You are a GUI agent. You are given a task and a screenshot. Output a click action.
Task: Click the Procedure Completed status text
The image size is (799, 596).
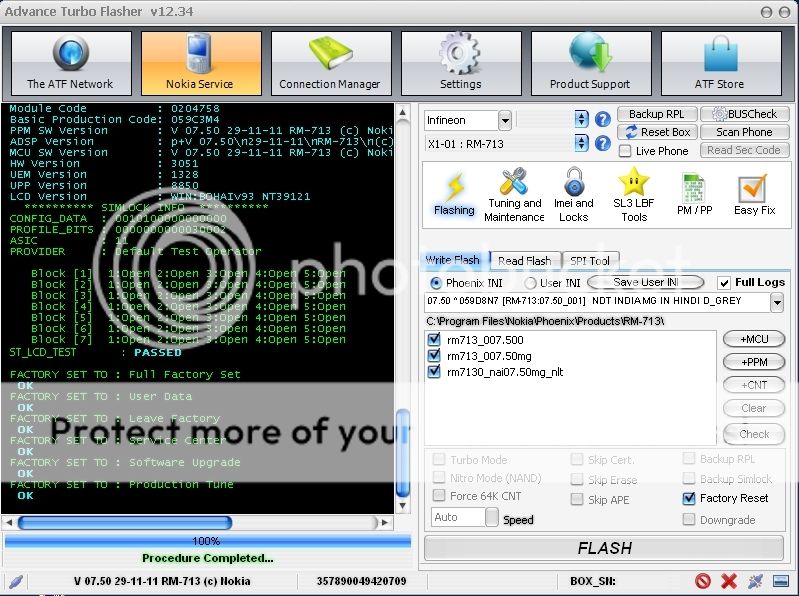point(207,558)
